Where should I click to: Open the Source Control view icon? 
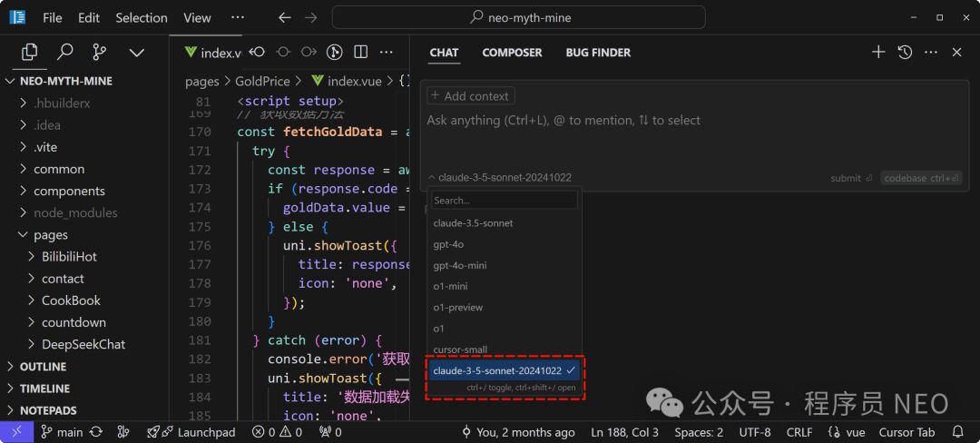[x=100, y=52]
